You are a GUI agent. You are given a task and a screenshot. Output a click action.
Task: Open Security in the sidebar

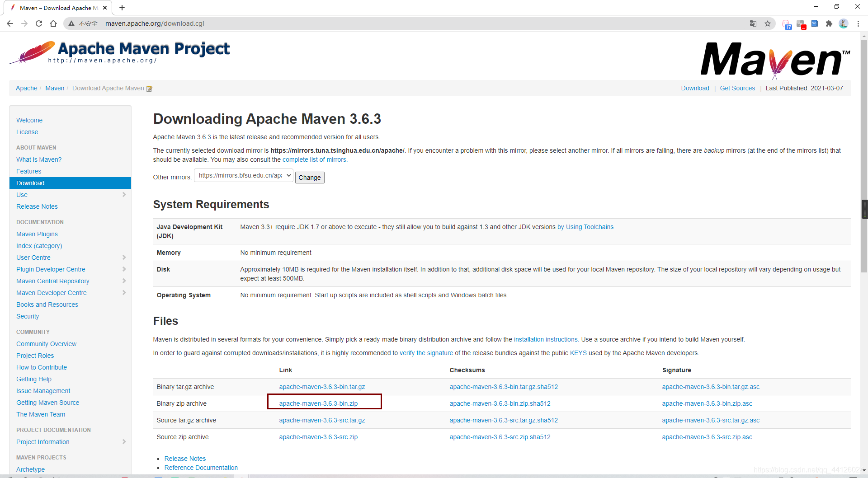(28, 316)
